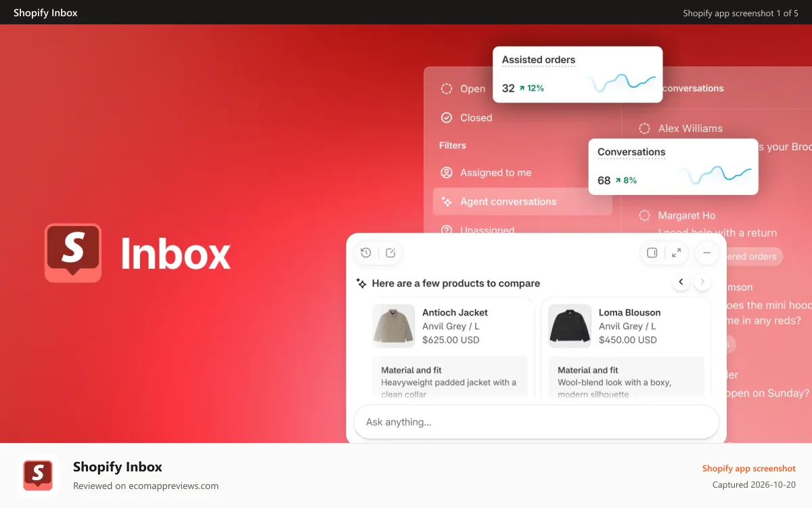Click the "Captured 2026-10-20" text
The height and width of the screenshot is (508, 812).
pos(754,485)
